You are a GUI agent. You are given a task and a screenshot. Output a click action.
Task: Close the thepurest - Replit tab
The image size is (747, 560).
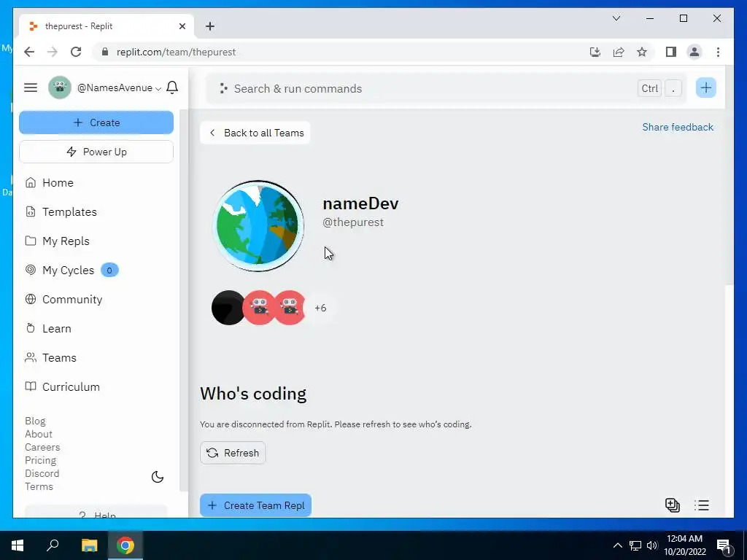point(182,26)
